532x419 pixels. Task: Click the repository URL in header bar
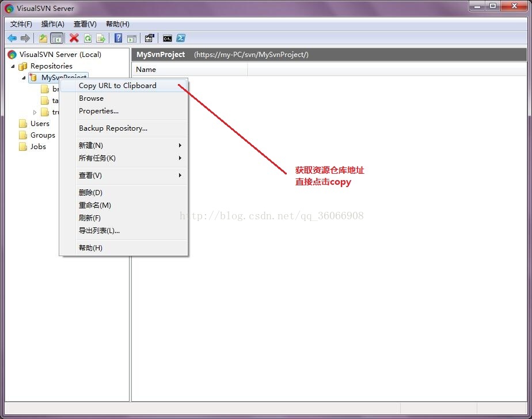click(x=251, y=55)
